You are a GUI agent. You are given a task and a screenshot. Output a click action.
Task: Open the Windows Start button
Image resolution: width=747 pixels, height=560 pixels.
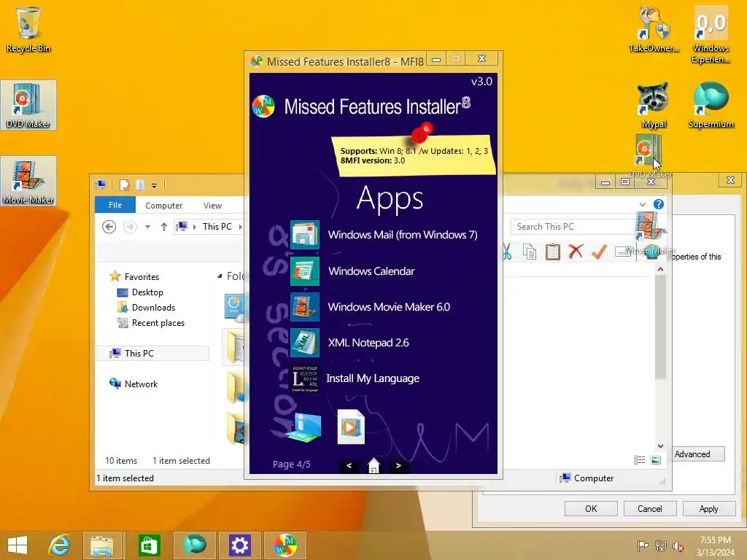pyautogui.click(x=18, y=545)
